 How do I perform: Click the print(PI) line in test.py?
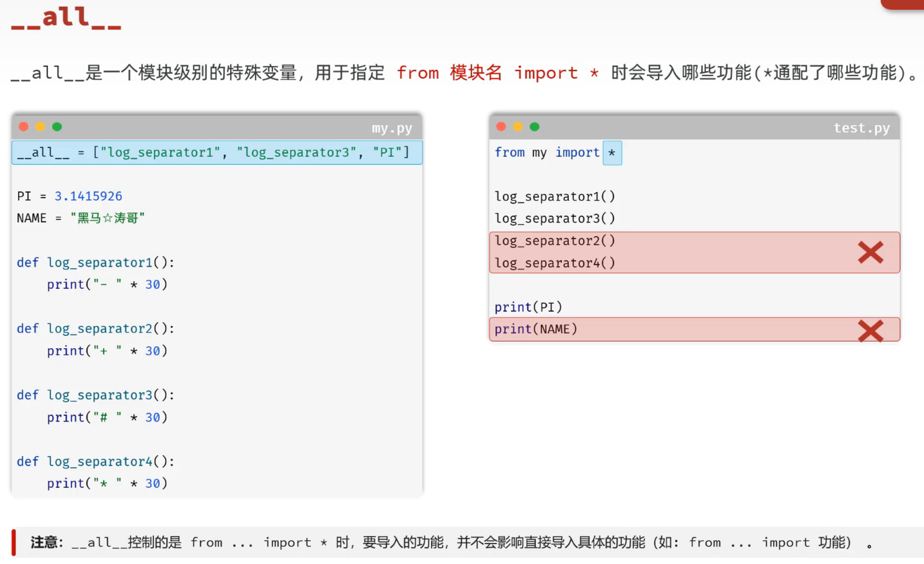528,307
